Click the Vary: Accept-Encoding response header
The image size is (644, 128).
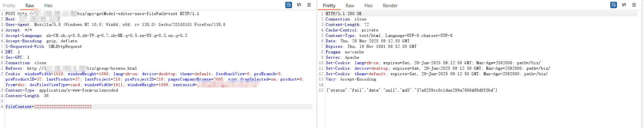click(351, 79)
